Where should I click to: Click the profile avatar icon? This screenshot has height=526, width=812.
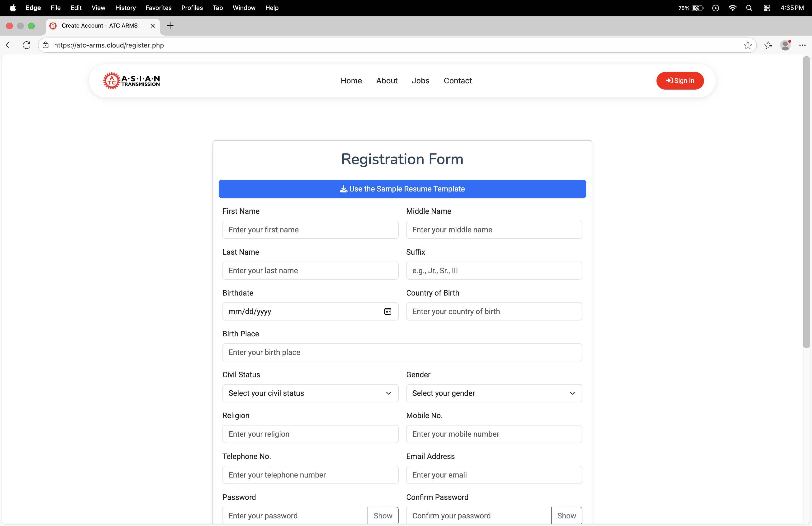point(785,45)
